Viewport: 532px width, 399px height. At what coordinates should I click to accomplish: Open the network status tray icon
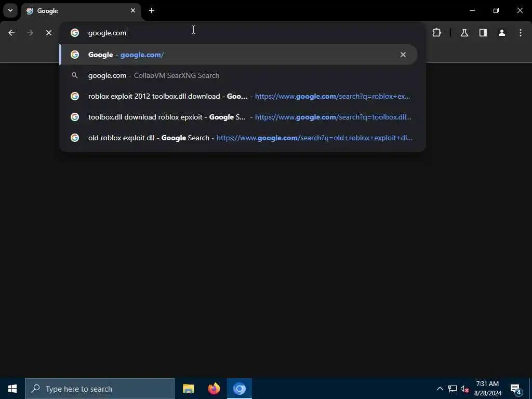pos(453,389)
